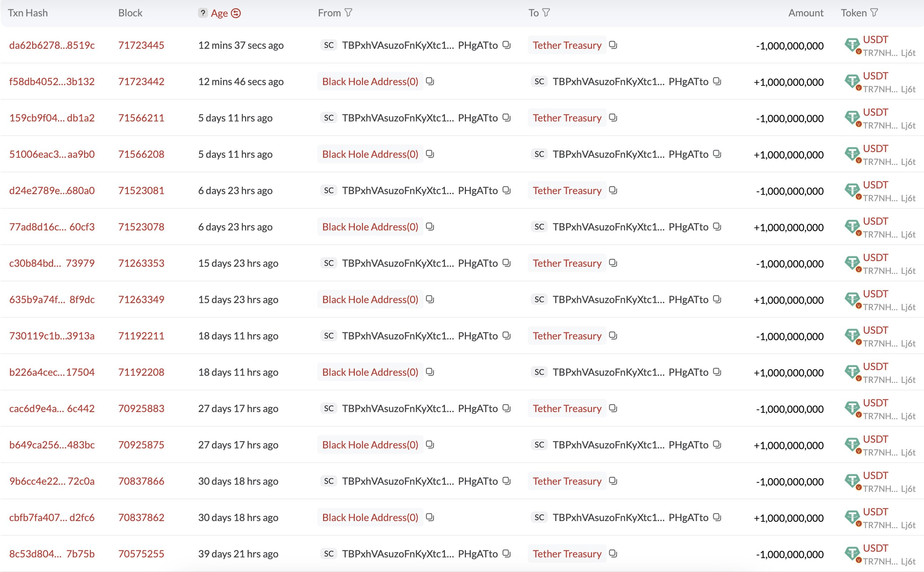Click the Age column header
The image size is (924, 572).
219,12
